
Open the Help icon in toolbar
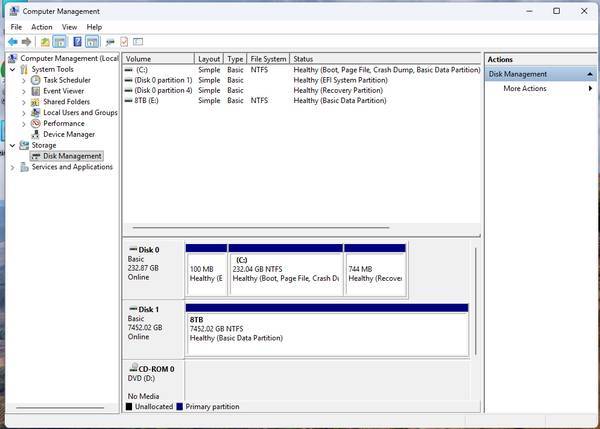click(x=77, y=43)
